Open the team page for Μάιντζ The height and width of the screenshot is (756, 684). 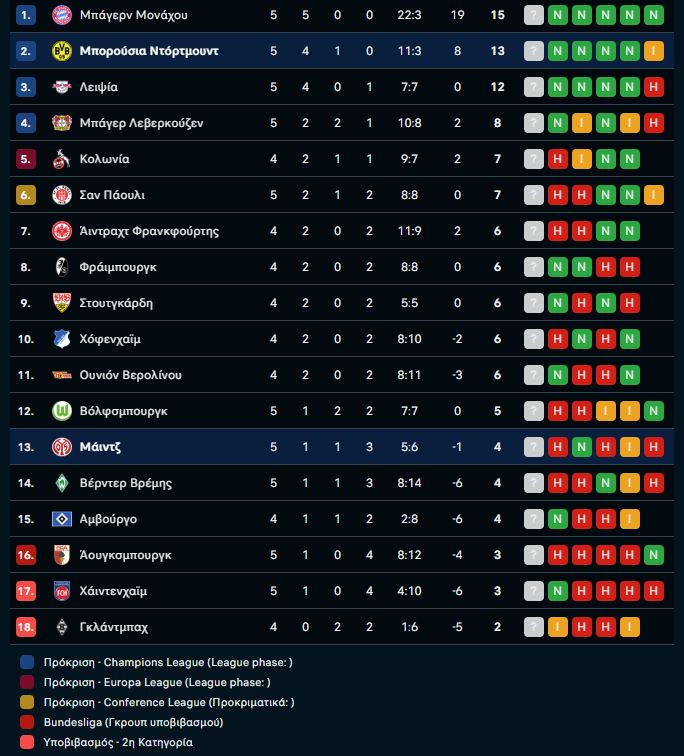[100, 447]
